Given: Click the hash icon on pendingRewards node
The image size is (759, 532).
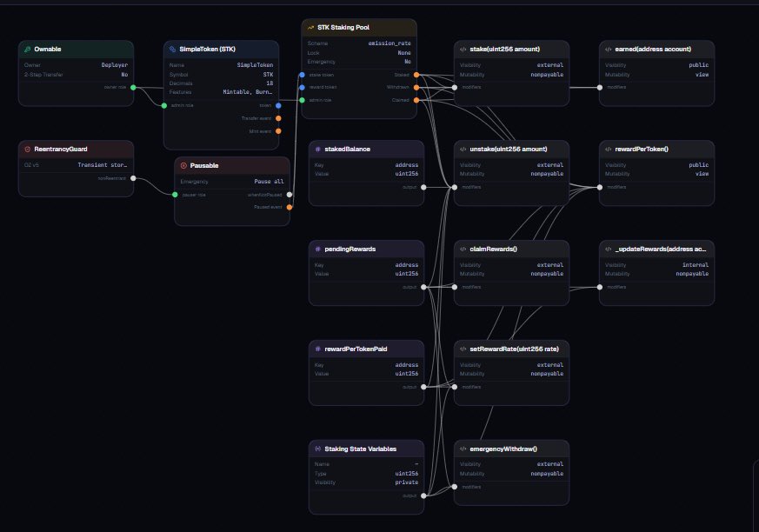Looking at the screenshot, I should pos(318,249).
